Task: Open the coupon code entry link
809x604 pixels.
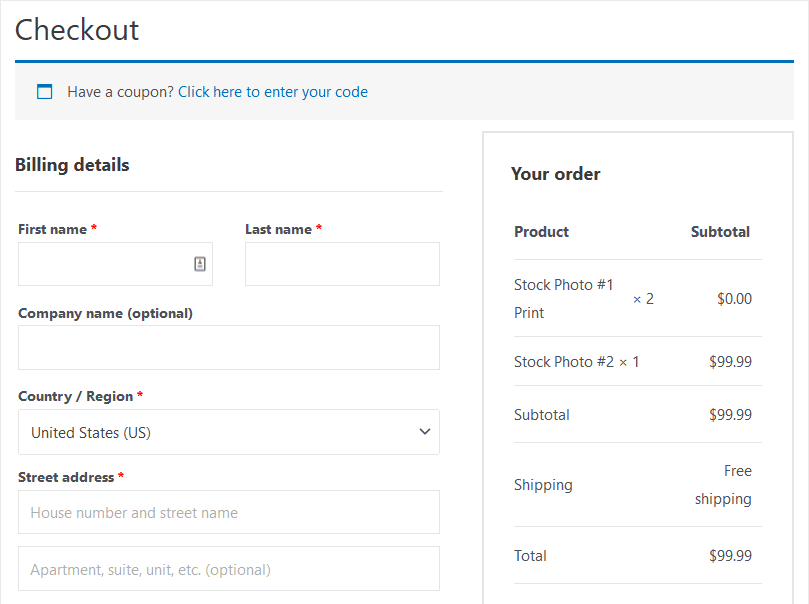Action: tap(272, 91)
